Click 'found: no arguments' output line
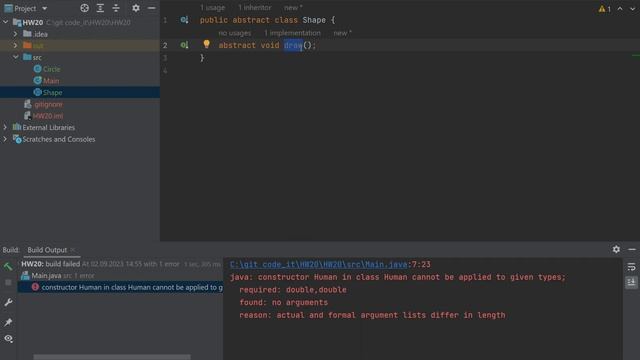This screenshot has width=640, height=360. tap(283, 302)
